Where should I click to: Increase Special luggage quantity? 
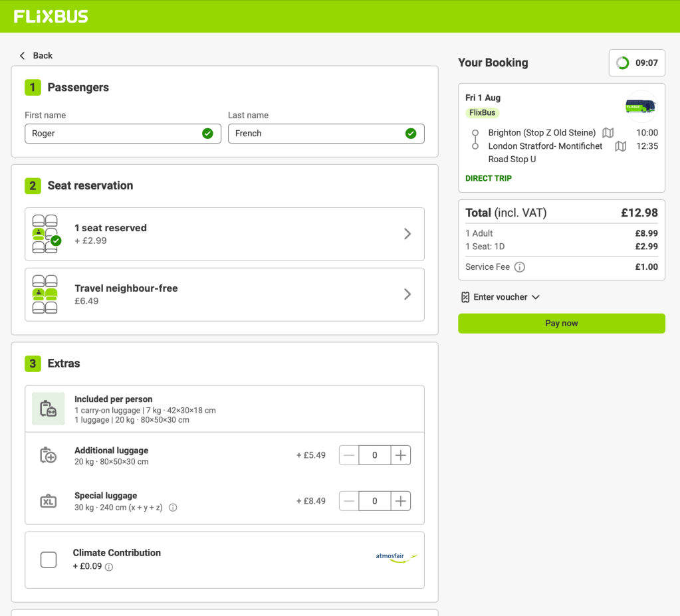coord(400,501)
